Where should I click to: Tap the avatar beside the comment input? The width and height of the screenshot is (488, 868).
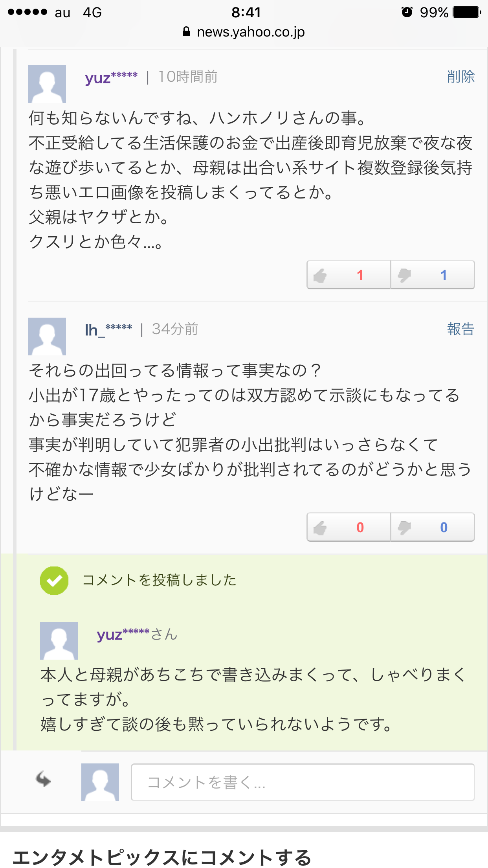100,782
